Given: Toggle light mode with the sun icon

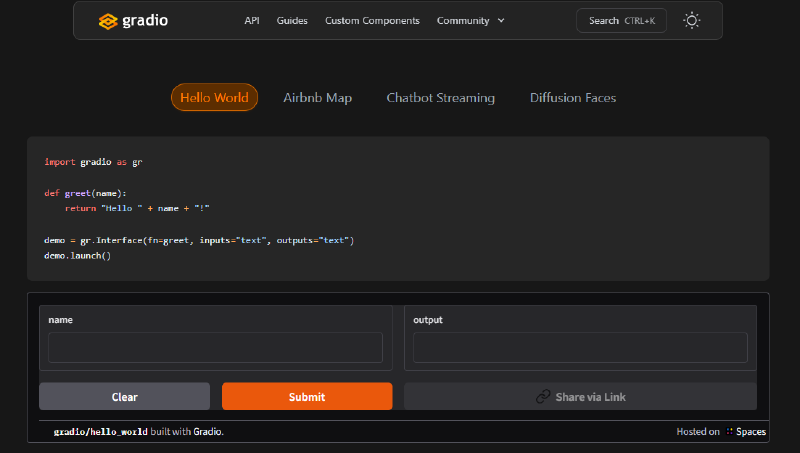Looking at the screenshot, I should pos(691,20).
